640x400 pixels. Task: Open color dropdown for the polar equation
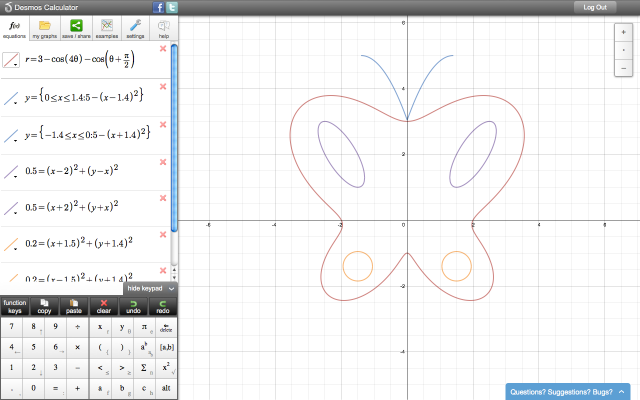click(x=11, y=62)
